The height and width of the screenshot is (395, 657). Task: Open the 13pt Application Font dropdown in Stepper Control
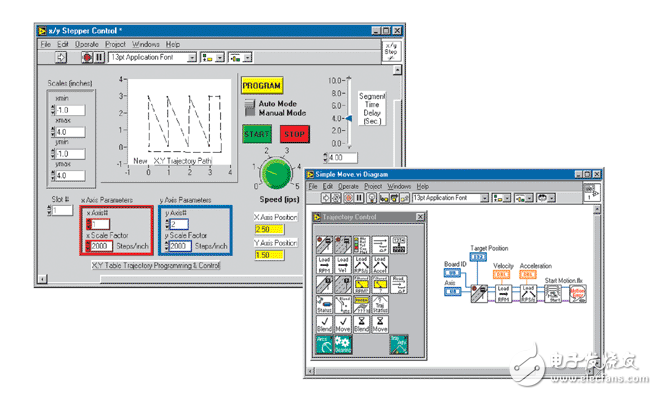(153, 57)
